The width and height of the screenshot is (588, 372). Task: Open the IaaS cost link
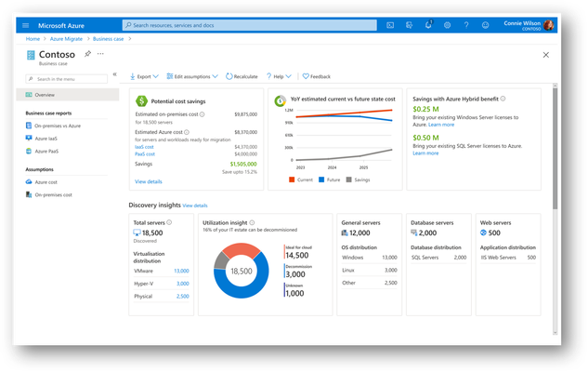pos(144,147)
